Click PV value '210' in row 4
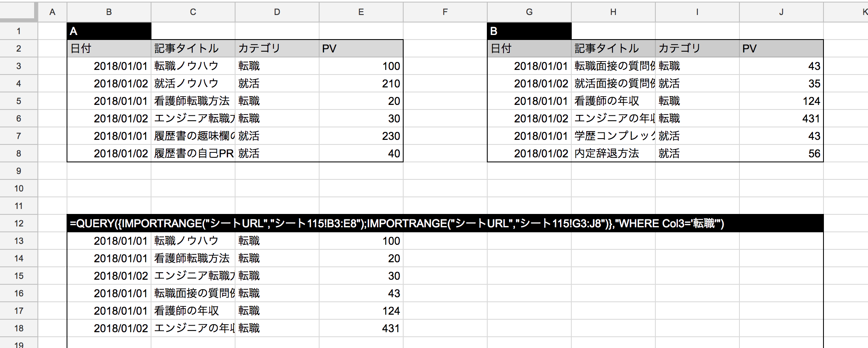 (x=361, y=84)
